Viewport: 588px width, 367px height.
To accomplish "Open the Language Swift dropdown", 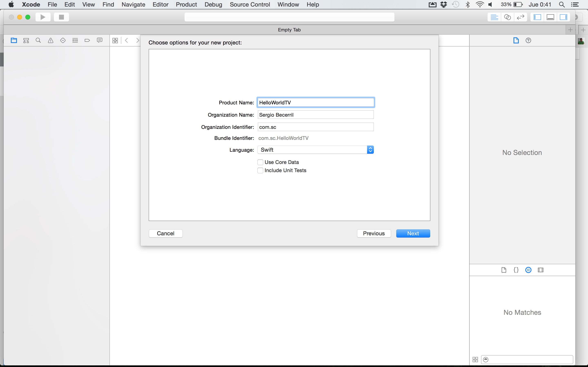I will coord(315,150).
